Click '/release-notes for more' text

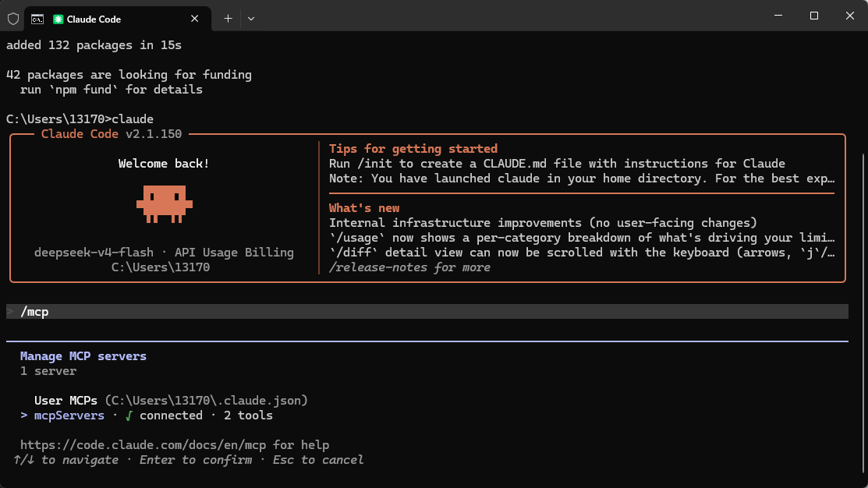pos(409,267)
